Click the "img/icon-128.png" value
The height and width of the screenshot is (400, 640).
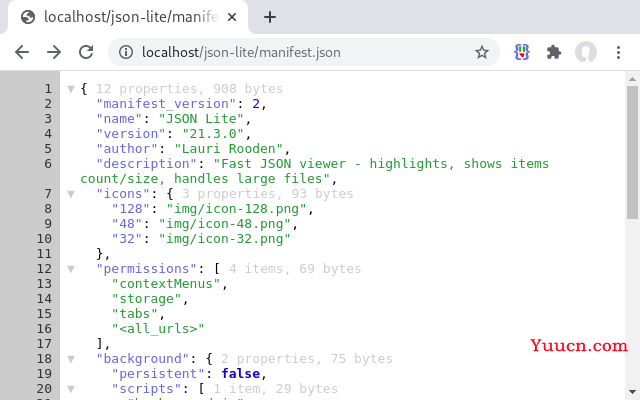click(x=237, y=209)
